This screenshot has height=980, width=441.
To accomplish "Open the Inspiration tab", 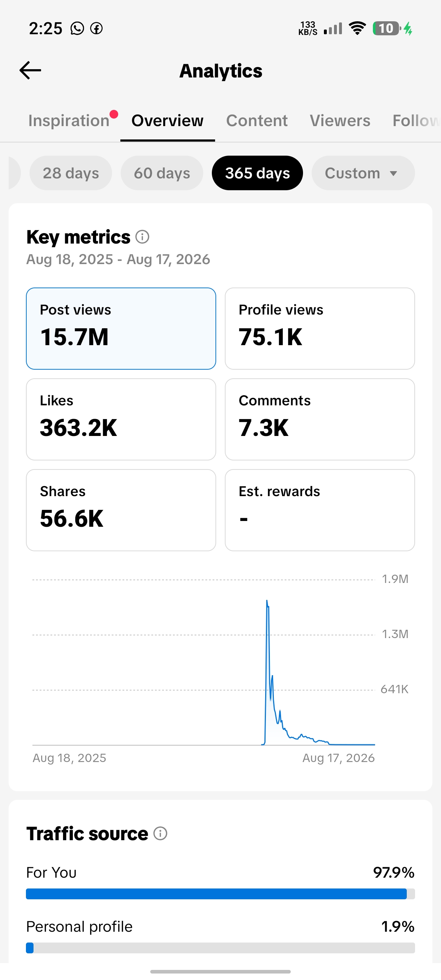I will coord(69,121).
